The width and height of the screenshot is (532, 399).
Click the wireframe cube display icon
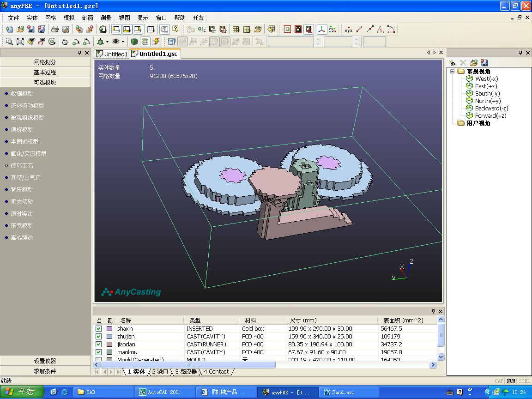click(145, 42)
